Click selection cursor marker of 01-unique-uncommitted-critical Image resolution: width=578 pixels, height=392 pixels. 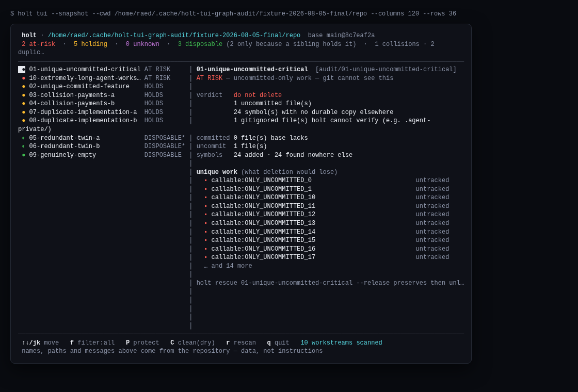(x=22, y=69)
